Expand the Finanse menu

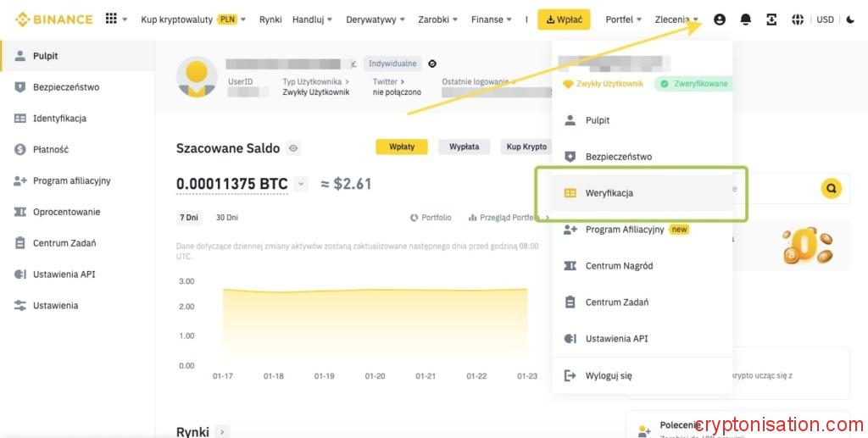click(x=492, y=19)
